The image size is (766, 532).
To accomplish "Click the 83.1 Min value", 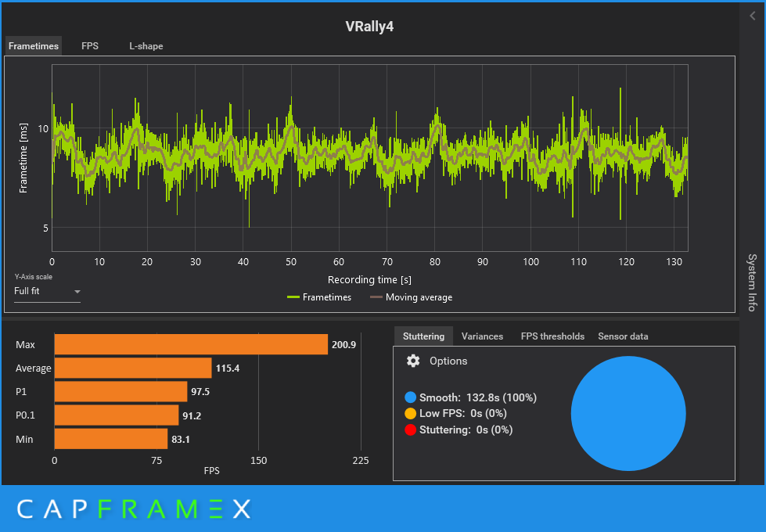I will click(x=181, y=439).
